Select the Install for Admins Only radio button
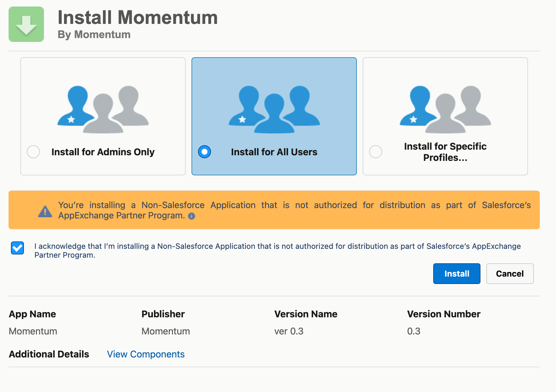This screenshot has width=556, height=392. [33, 152]
